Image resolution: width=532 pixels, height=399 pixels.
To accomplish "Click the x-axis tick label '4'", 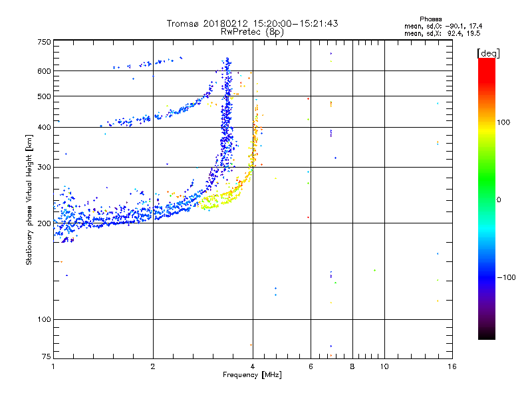I will (x=253, y=366).
